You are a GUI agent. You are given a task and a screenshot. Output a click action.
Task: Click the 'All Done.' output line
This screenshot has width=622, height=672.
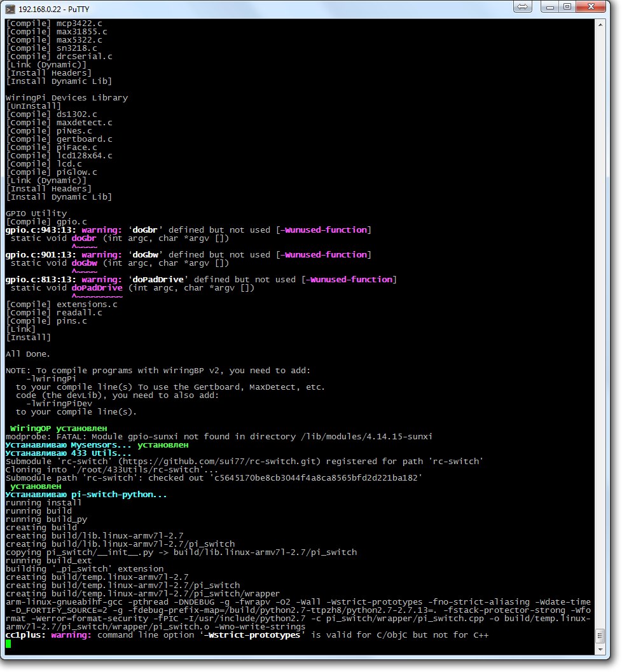pyautogui.click(x=28, y=354)
